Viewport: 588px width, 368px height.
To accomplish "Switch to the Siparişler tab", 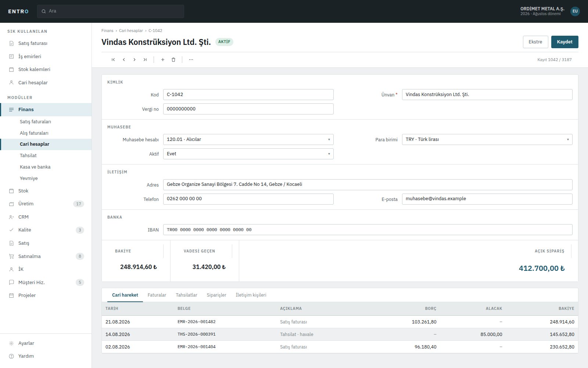I will click(x=216, y=295).
